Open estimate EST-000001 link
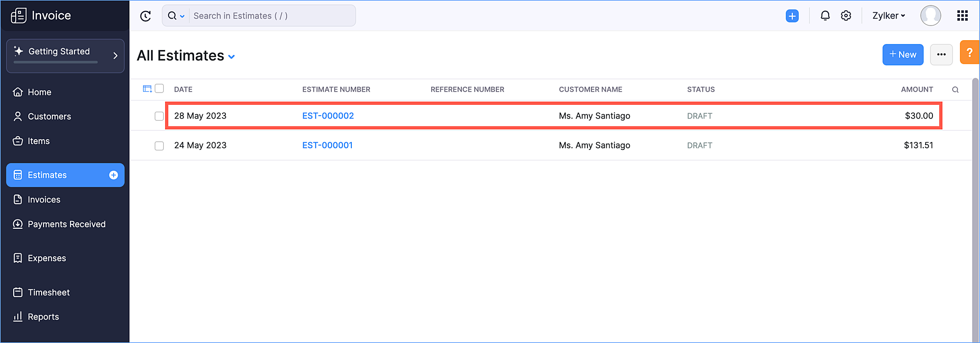This screenshot has height=343, width=980. 327,145
